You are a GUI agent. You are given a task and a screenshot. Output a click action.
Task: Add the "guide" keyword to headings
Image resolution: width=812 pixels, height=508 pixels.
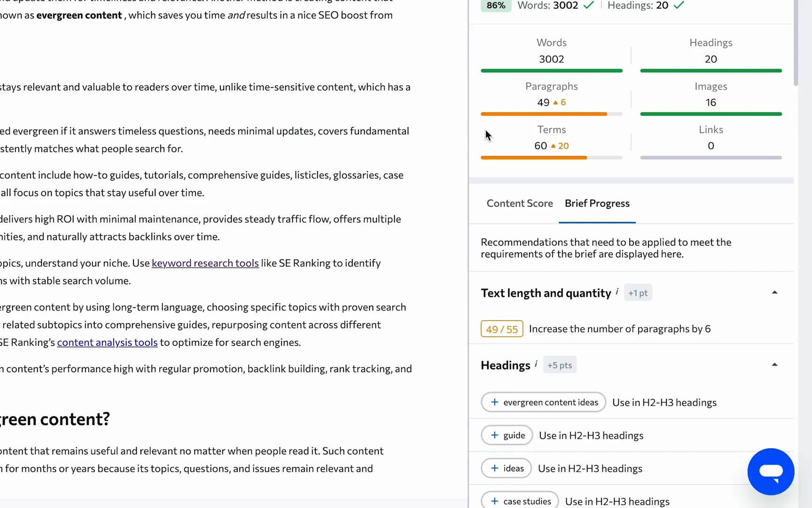[x=494, y=435]
